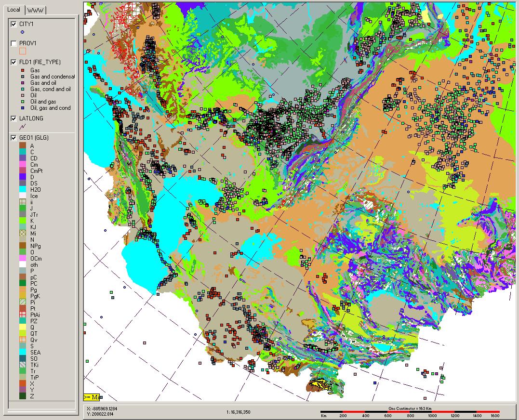Hide the GEO1 (GLG) geology layer

(x=14, y=138)
